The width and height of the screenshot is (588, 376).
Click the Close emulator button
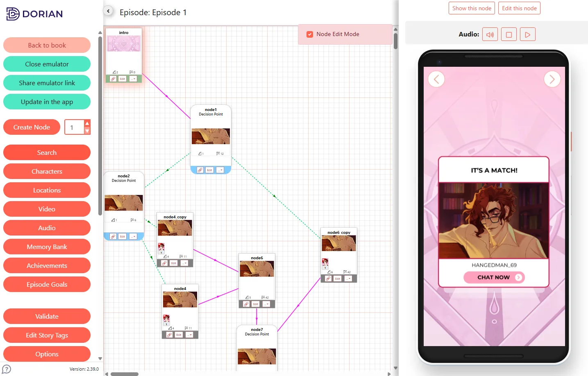pyautogui.click(x=47, y=64)
